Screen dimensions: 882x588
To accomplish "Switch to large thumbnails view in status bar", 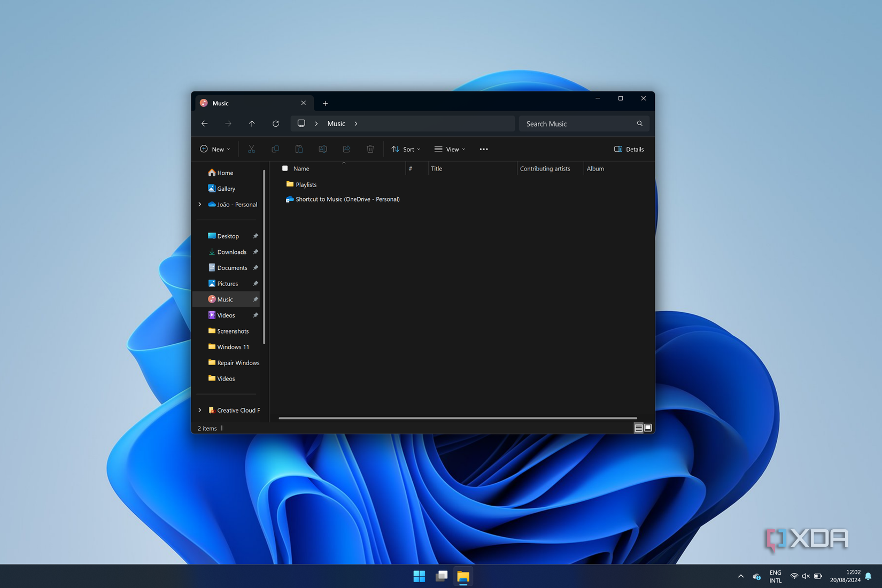I will [647, 428].
